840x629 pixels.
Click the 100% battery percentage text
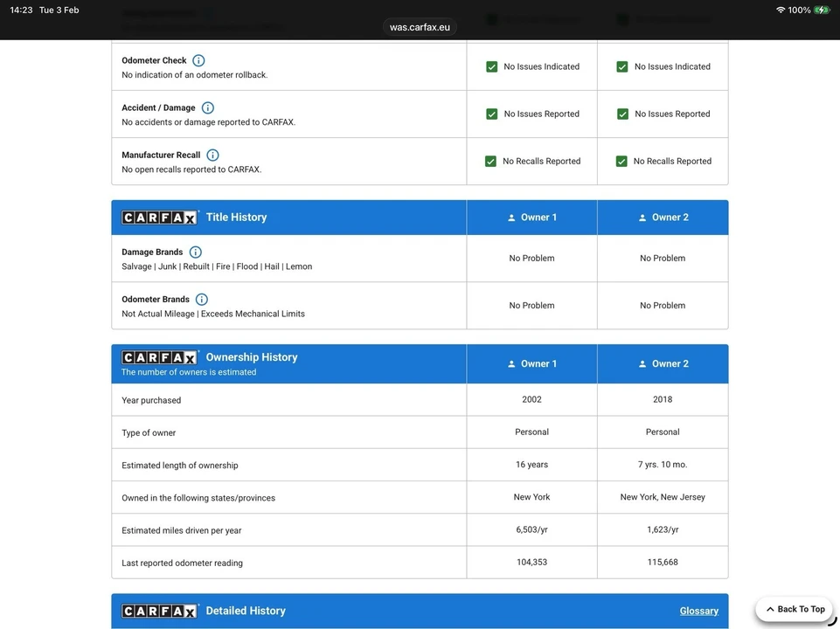pos(799,10)
